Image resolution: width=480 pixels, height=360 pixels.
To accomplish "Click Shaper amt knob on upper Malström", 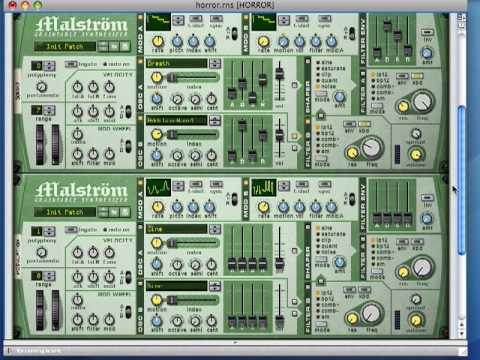I will [x=339, y=97].
